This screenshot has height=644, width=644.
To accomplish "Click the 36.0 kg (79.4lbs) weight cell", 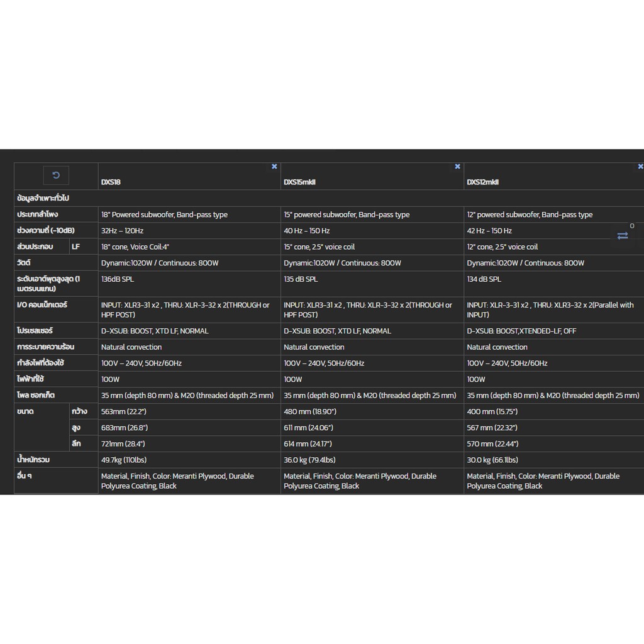I will pos(309,460).
